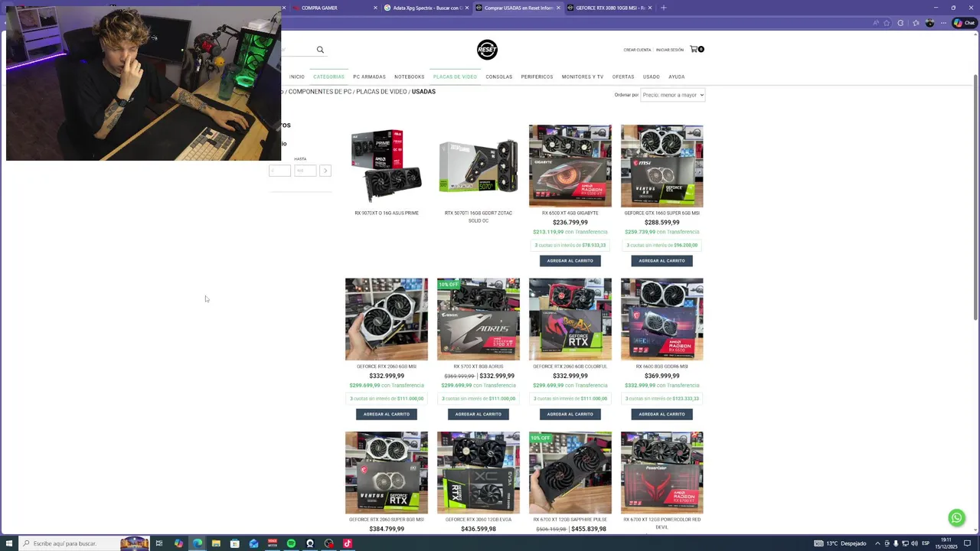
Task: Click the volume icon in system tray
Action: tap(915, 543)
